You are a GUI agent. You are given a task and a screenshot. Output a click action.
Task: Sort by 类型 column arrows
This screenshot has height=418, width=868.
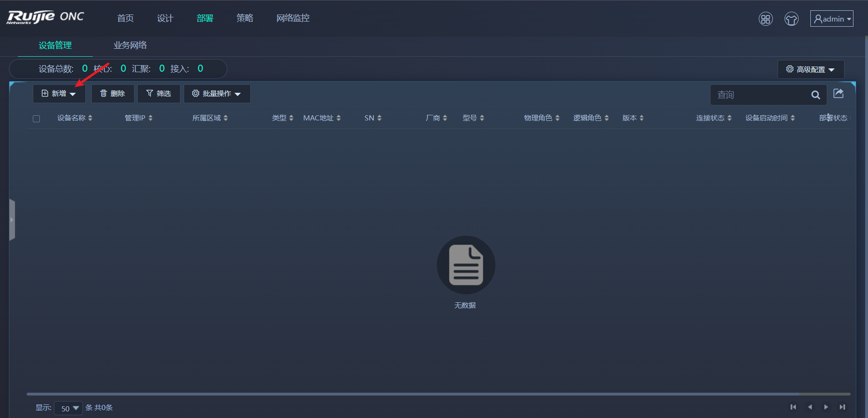coord(291,118)
